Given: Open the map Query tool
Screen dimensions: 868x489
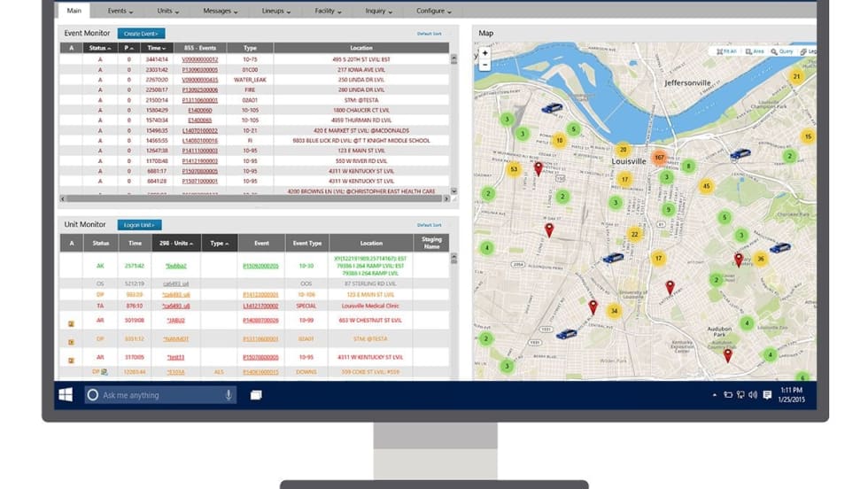Looking at the screenshot, I should (783, 51).
